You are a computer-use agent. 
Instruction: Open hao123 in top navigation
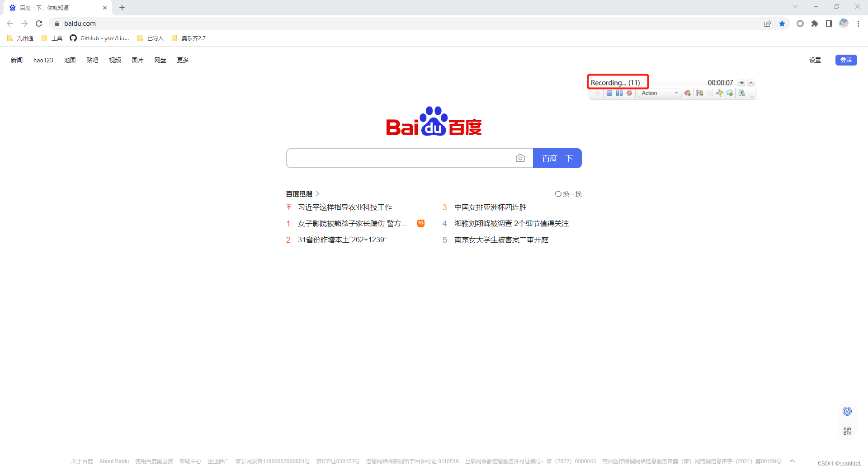point(43,60)
